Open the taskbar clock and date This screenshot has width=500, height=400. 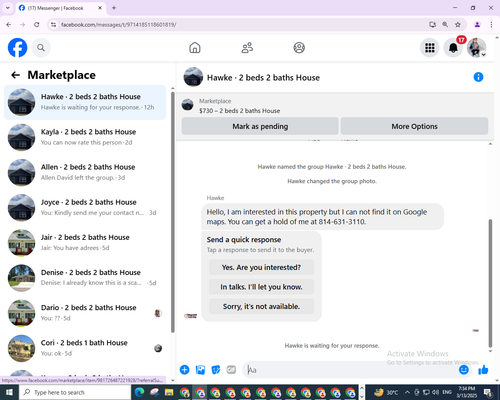click(467, 392)
